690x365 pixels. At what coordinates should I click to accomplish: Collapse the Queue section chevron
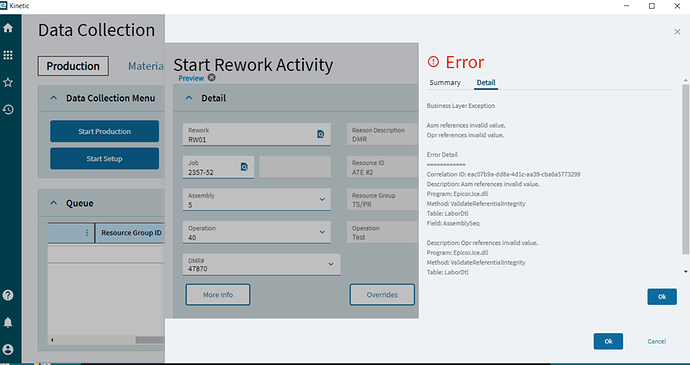click(54, 203)
